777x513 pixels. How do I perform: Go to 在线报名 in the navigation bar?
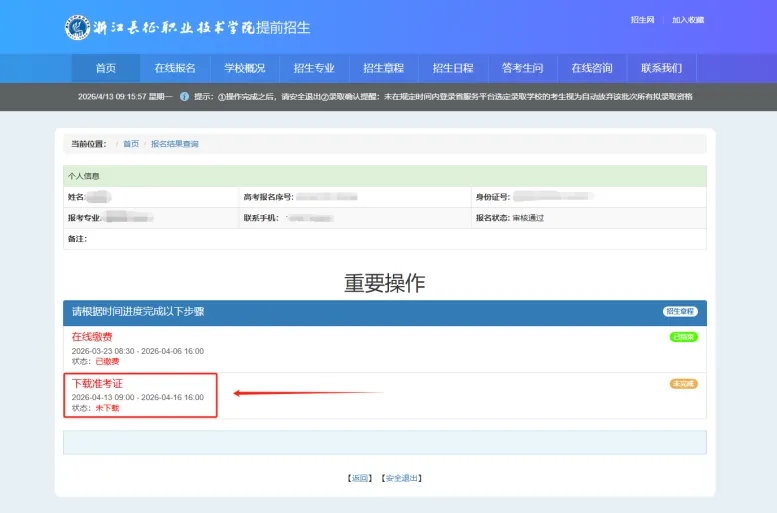point(175,68)
